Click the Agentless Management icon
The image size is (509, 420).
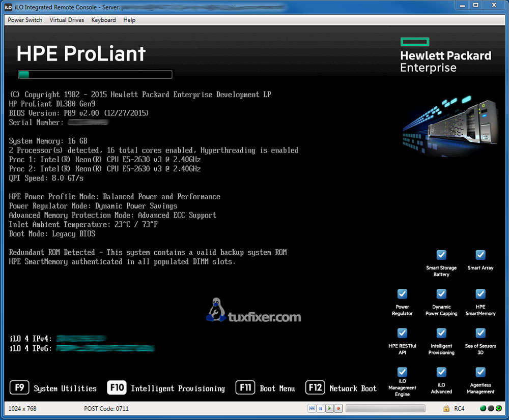[x=480, y=372]
